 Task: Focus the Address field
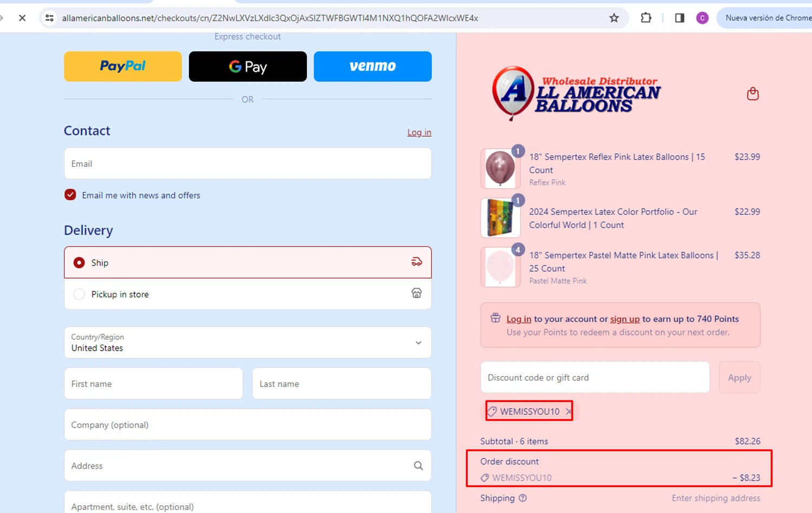pos(247,465)
